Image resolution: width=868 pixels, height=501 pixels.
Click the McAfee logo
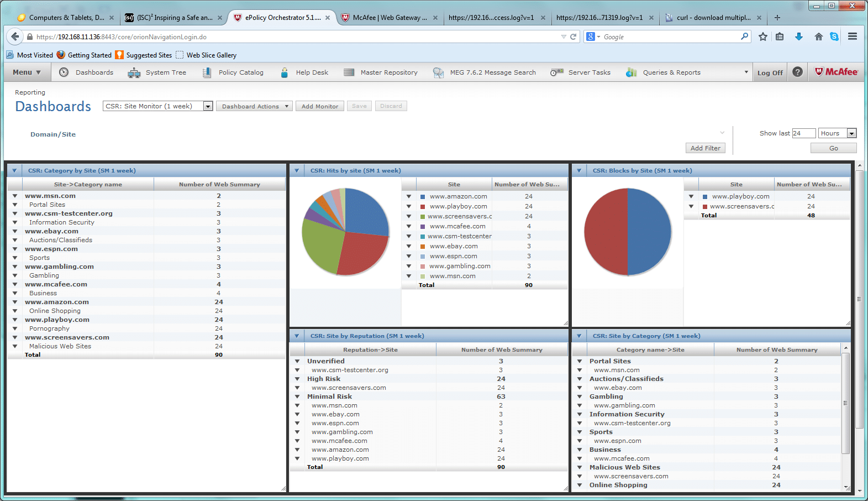837,72
